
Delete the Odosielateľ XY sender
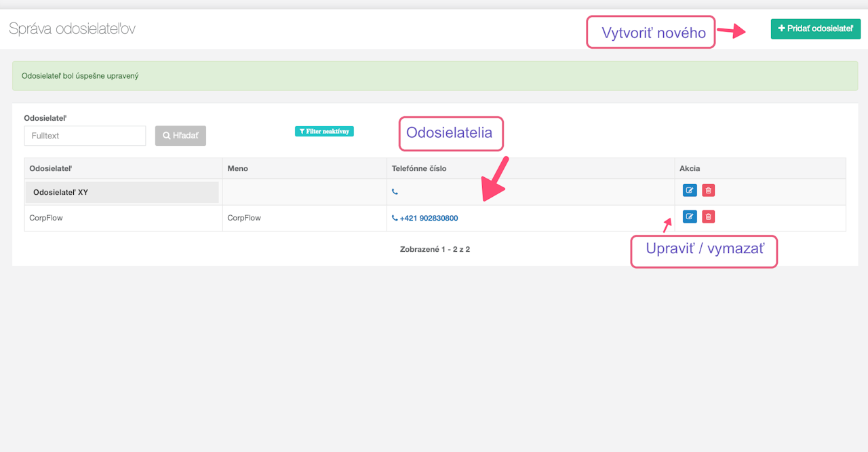[x=708, y=191]
